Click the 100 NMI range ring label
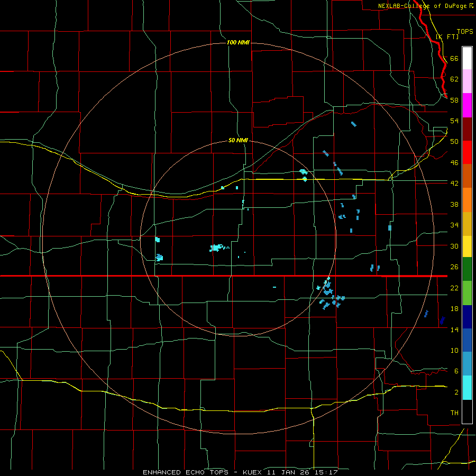 pyautogui.click(x=238, y=42)
